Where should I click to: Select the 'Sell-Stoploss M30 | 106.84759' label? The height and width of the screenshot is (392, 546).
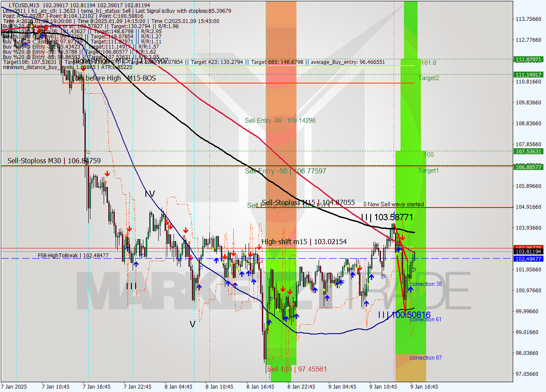[x=54, y=161]
